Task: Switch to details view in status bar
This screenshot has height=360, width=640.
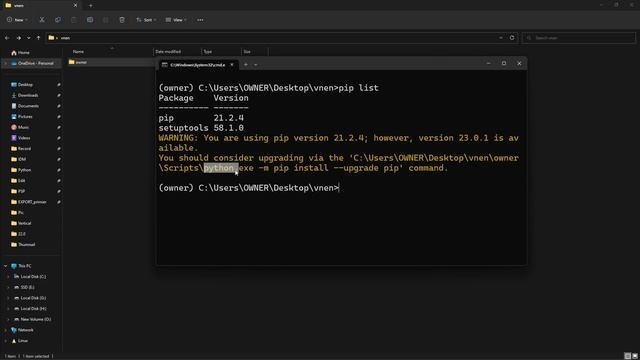Action: coord(628,356)
